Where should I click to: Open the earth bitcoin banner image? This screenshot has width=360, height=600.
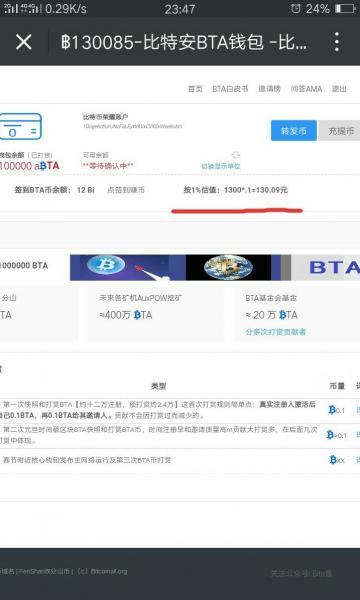pos(228,267)
